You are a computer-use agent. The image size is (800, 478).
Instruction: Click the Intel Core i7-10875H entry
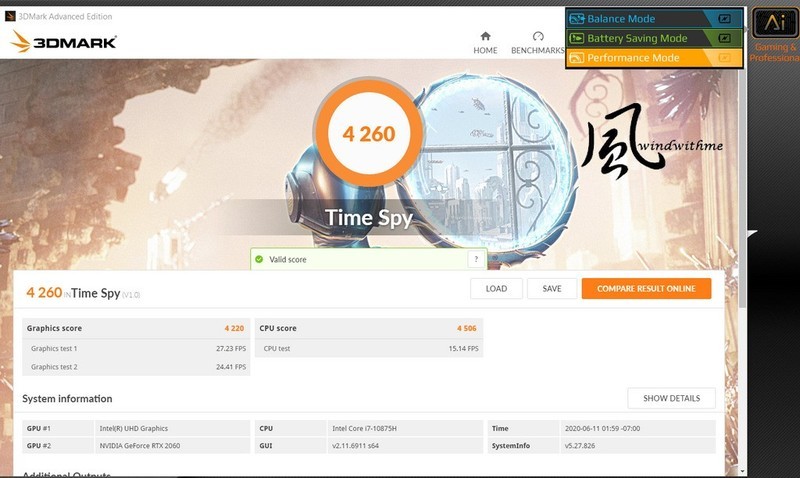pyautogui.click(x=364, y=429)
